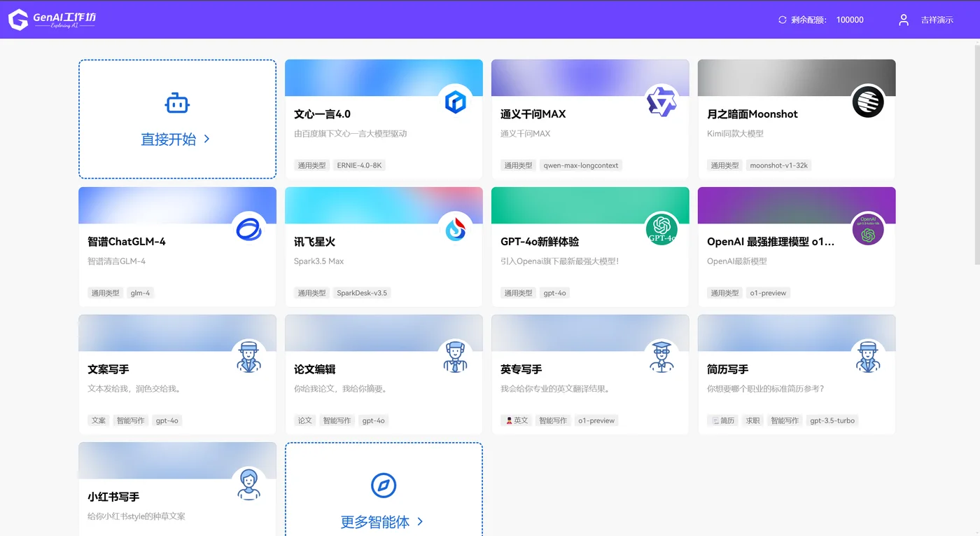This screenshot has width=980, height=536.
Task: Click the 小红书写手 avatar icon
Action: tap(249, 485)
